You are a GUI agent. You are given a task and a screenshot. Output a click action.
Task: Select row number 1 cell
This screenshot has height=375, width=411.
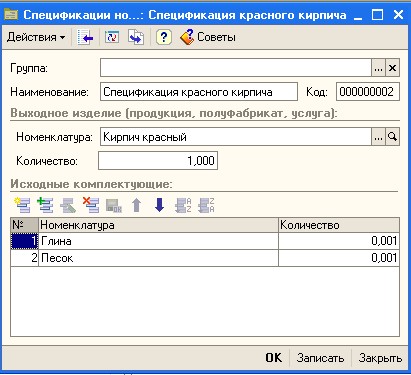pos(25,241)
